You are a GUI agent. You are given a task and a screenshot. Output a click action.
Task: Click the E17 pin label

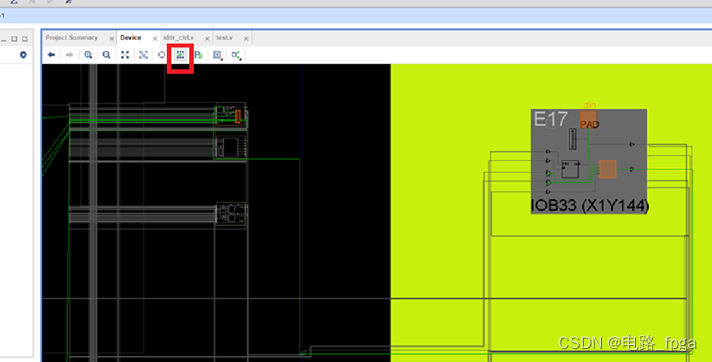click(x=550, y=119)
